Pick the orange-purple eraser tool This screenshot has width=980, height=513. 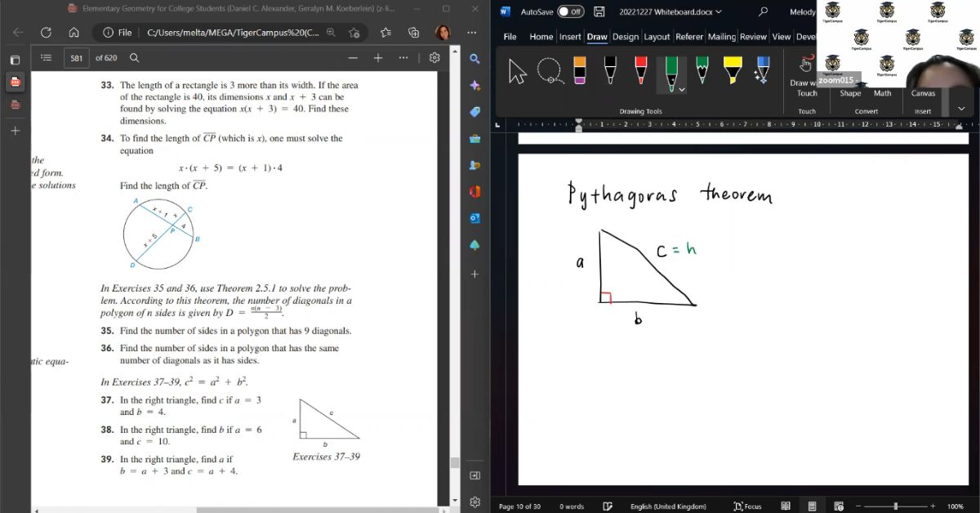coord(579,70)
